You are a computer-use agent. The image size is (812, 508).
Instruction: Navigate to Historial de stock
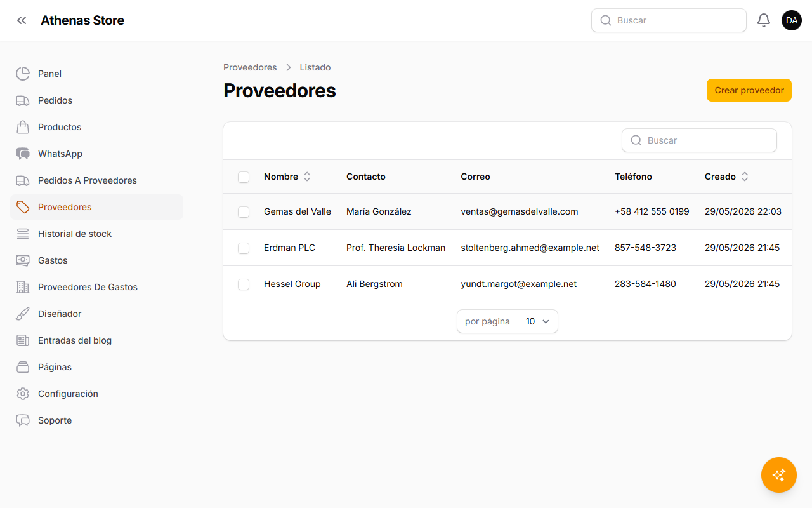pos(96,234)
